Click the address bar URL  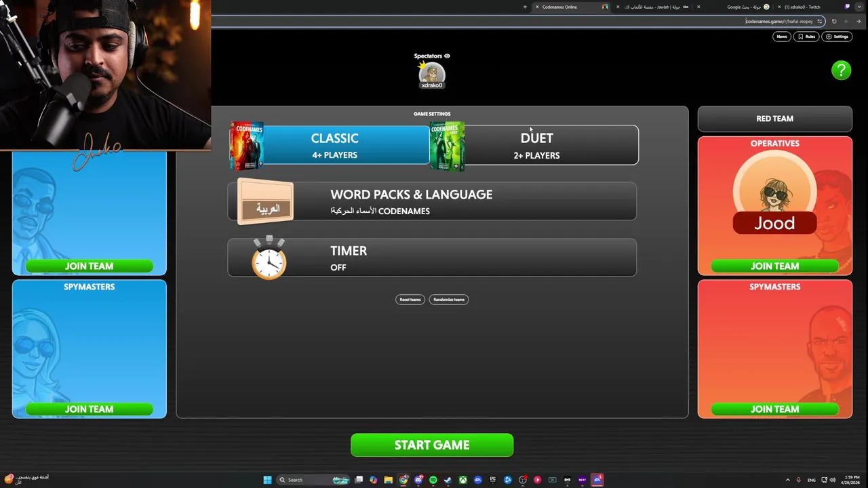coord(778,21)
